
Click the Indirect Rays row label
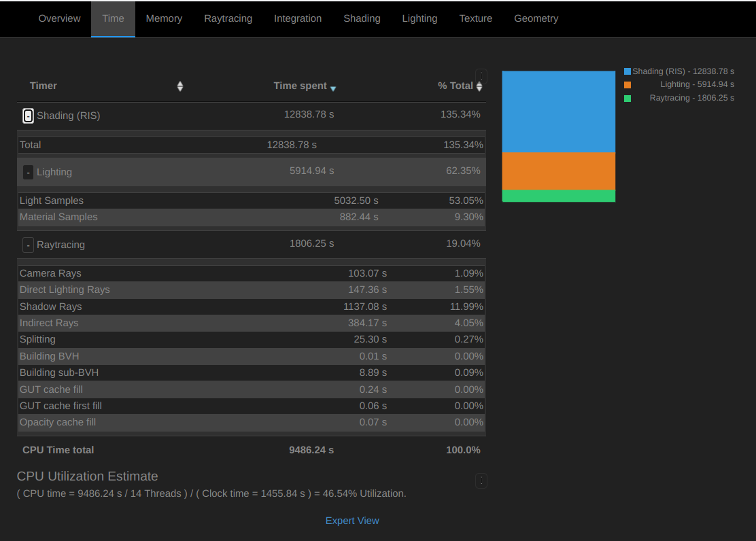point(49,323)
